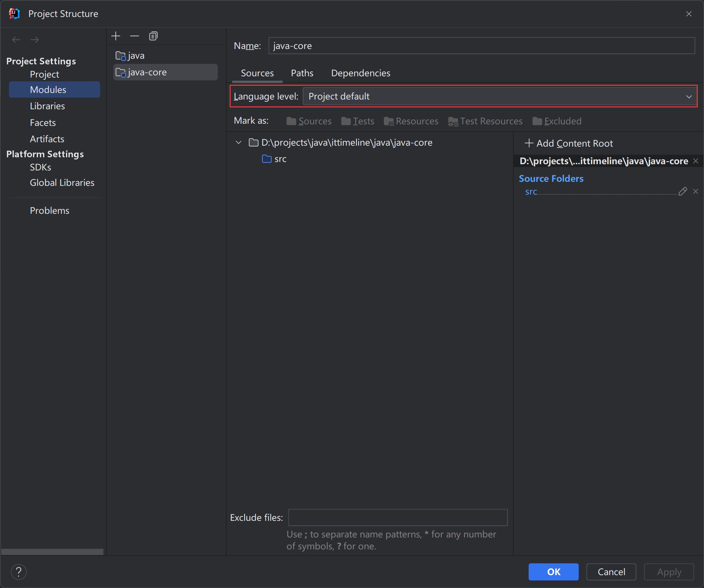Viewport: 704px width, 588px height.
Task: Select the src folder in content tree
Action: coord(274,159)
